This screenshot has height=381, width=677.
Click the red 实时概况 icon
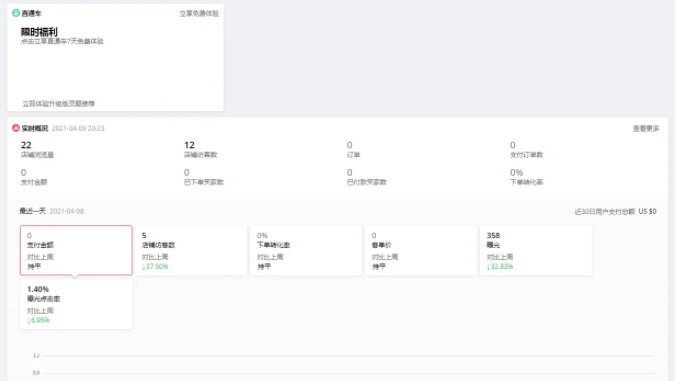click(16, 128)
